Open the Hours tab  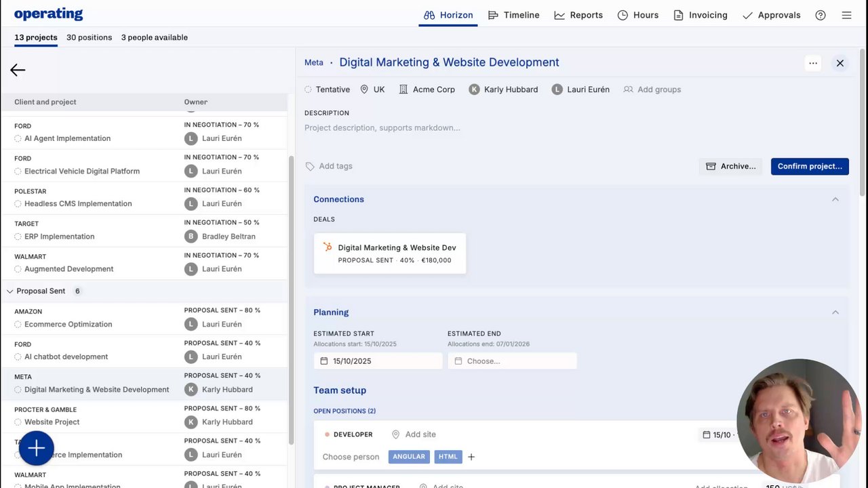pyautogui.click(x=638, y=15)
